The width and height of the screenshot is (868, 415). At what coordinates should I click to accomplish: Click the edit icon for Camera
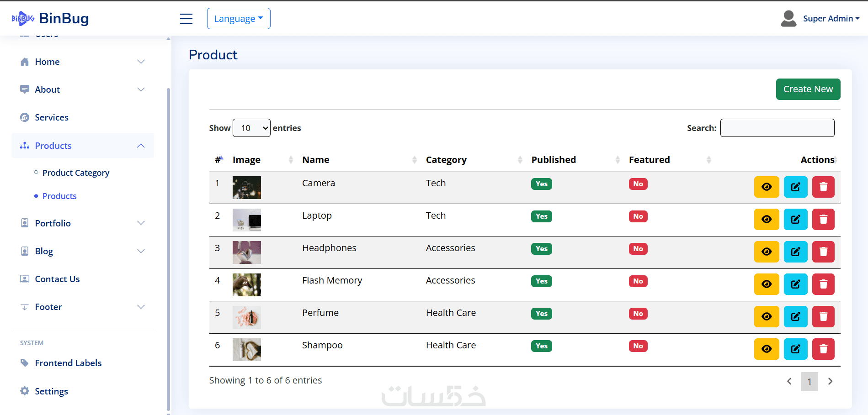pos(795,187)
